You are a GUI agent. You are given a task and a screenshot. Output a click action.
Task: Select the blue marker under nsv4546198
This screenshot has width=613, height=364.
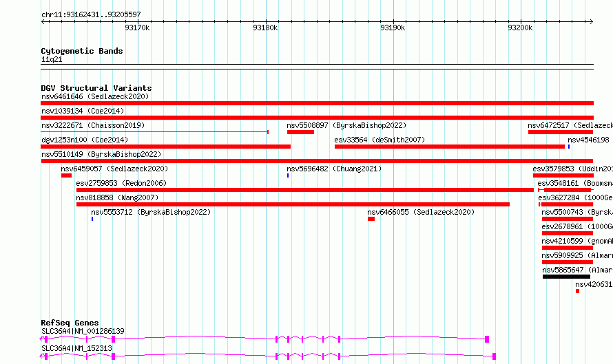(x=569, y=147)
